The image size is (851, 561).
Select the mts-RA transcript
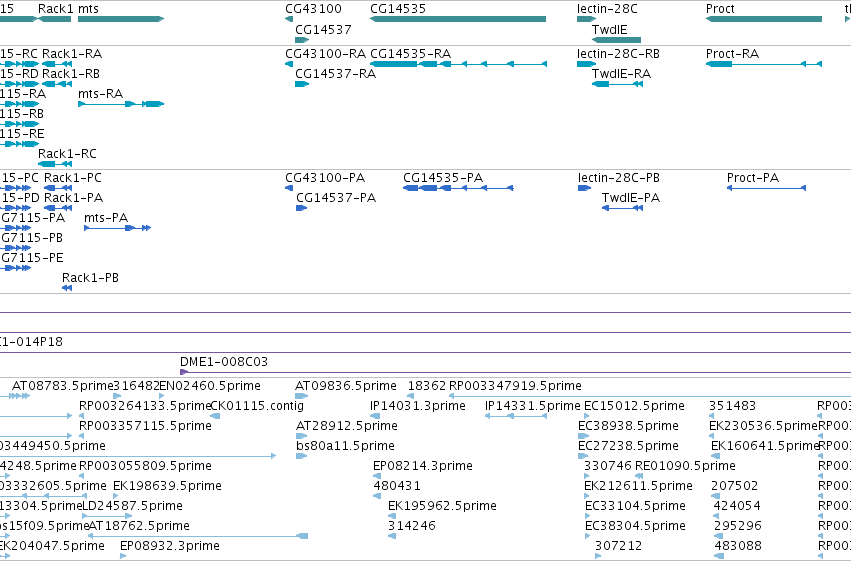[x=120, y=104]
